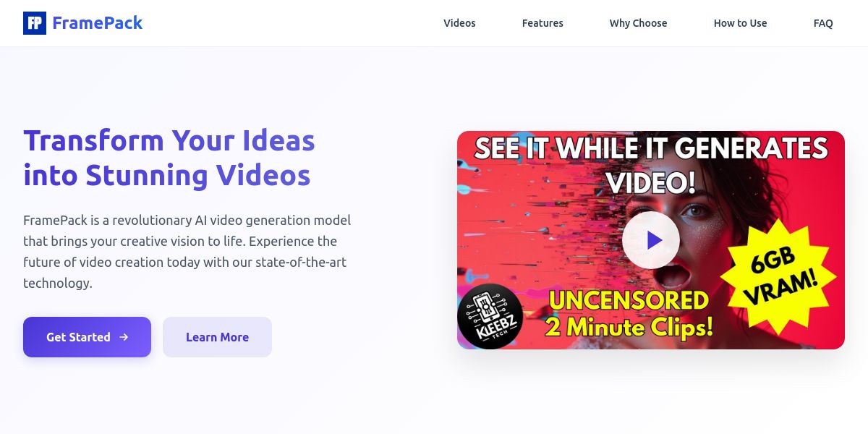Click the yellow UNCENSORED text on thumbnail

[626, 299]
